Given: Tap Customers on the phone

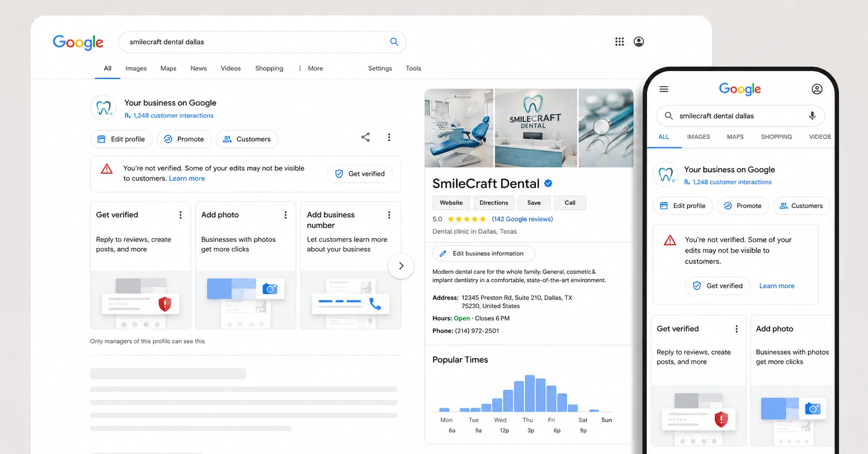Looking at the screenshot, I should tap(801, 206).
